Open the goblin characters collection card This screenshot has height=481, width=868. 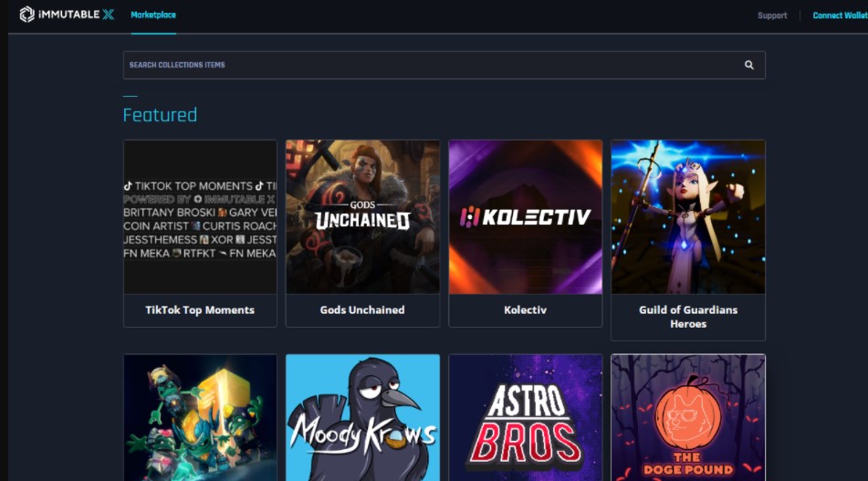200,418
